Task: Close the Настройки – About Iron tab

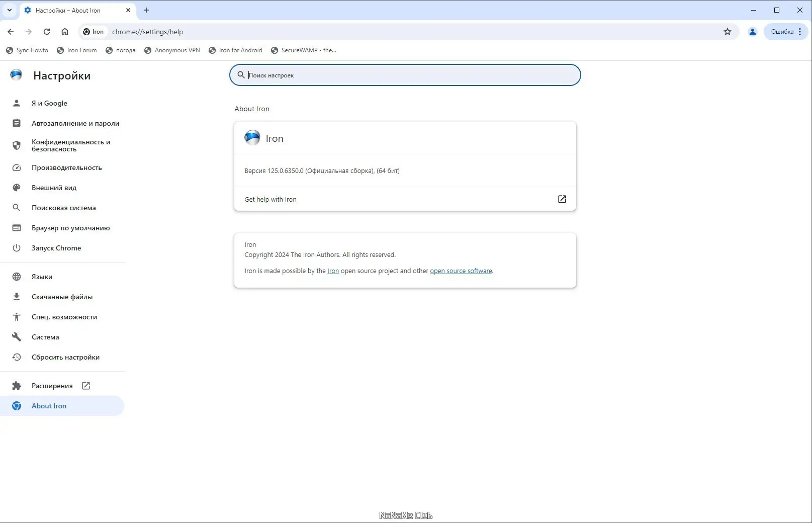Action: coord(128,10)
